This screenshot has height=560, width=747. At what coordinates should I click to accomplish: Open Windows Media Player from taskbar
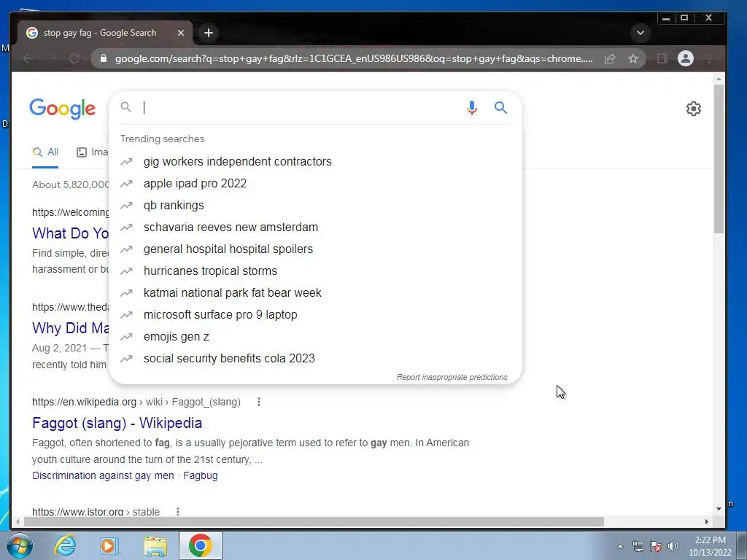(109, 545)
